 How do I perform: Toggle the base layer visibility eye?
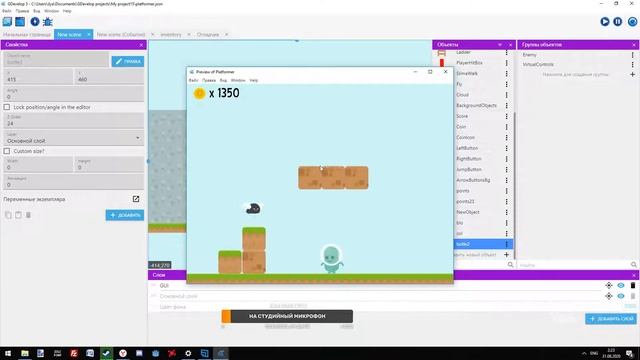pos(621,296)
